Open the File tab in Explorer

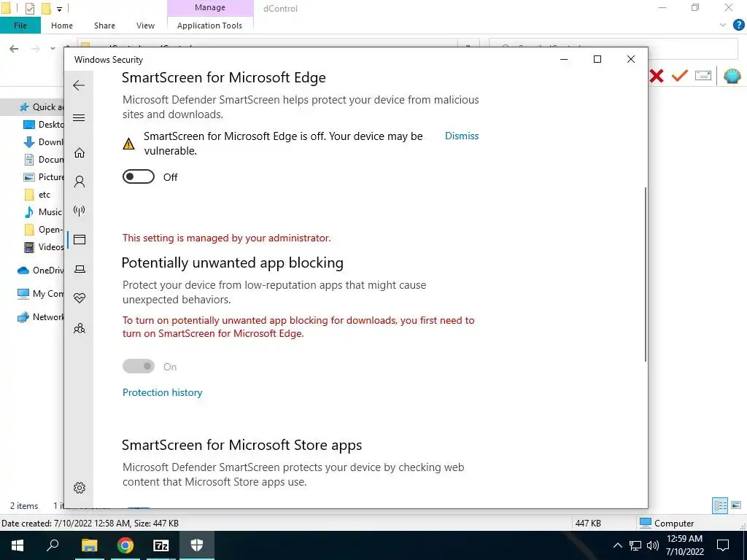point(20,26)
